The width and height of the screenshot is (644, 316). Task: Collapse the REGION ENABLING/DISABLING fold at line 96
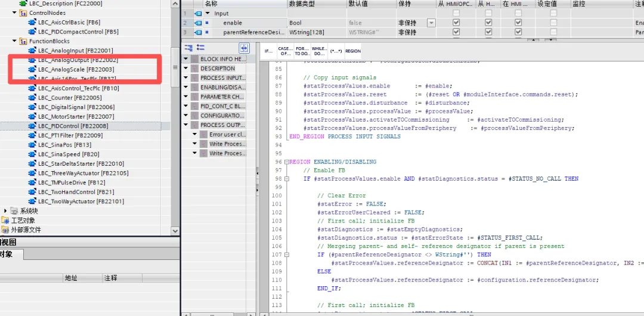(x=286, y=162)
